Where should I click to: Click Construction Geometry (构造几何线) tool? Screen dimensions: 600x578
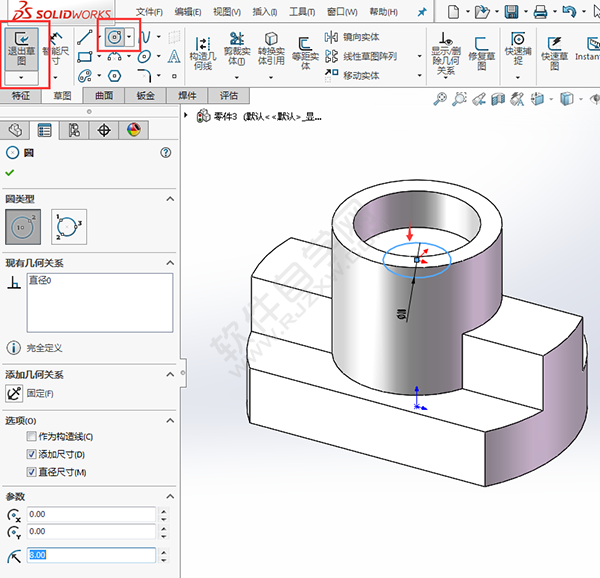[x=203, y=54]
